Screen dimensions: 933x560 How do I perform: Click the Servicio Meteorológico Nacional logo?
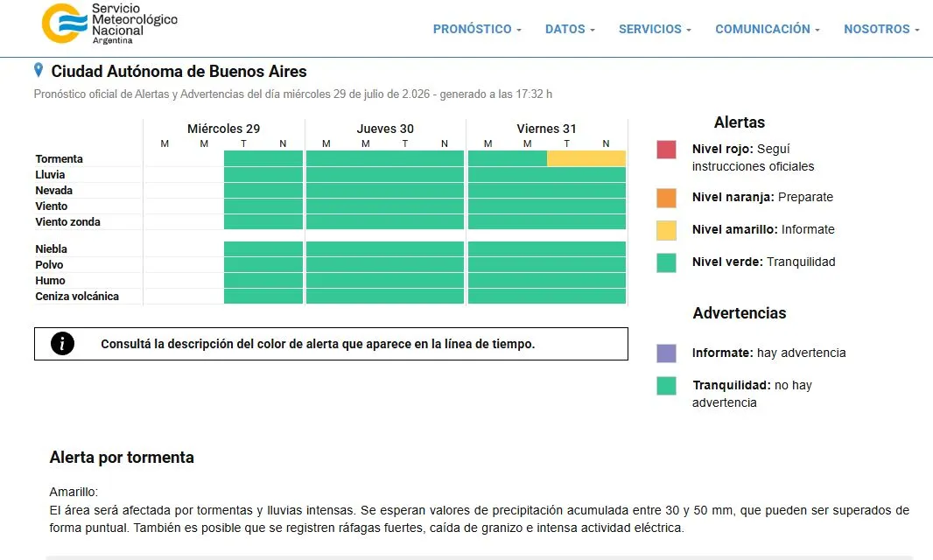point(109,24)
